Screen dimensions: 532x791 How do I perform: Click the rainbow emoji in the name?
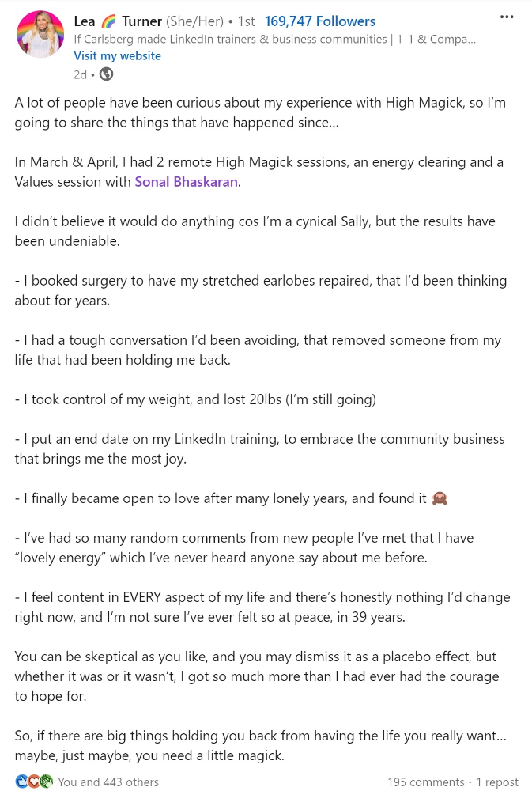(109, 21)
